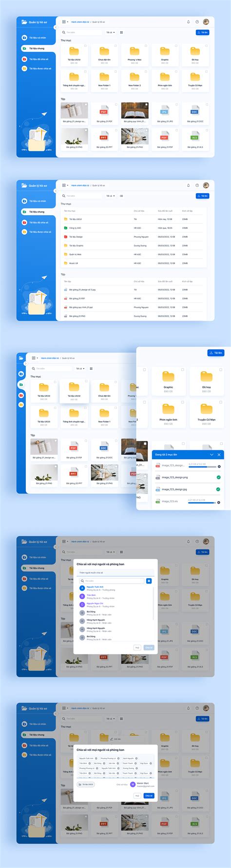The height and width of the screenshot is (868, 231).
Task: Collapse upload panel with its chevron
Action: [x=212, y=455]
